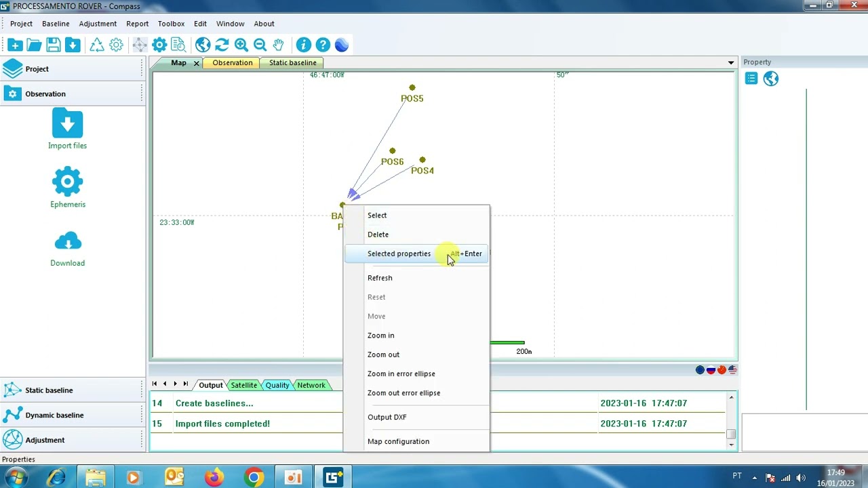Select the pan hand tool
The image size is (868, 488).
[279, 45]
